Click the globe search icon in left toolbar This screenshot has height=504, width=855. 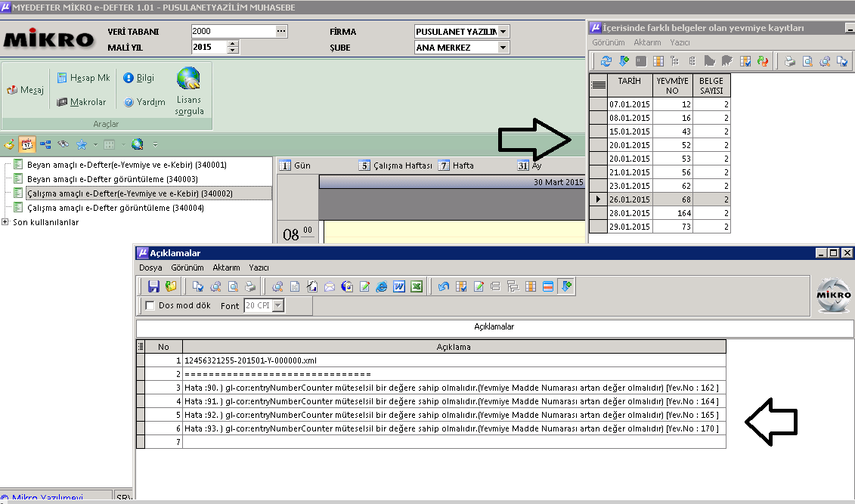(x=138, y=144)
